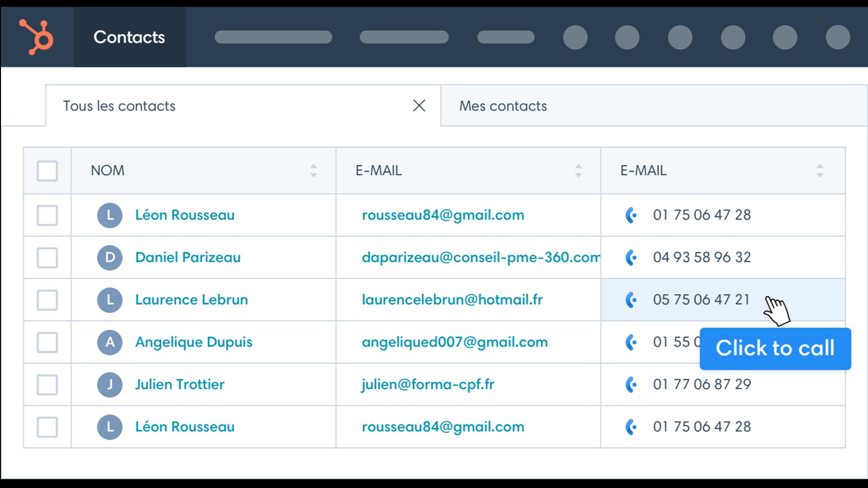
Task: Click phone icon for Laurence Lebrun's number
Action: 631,300
